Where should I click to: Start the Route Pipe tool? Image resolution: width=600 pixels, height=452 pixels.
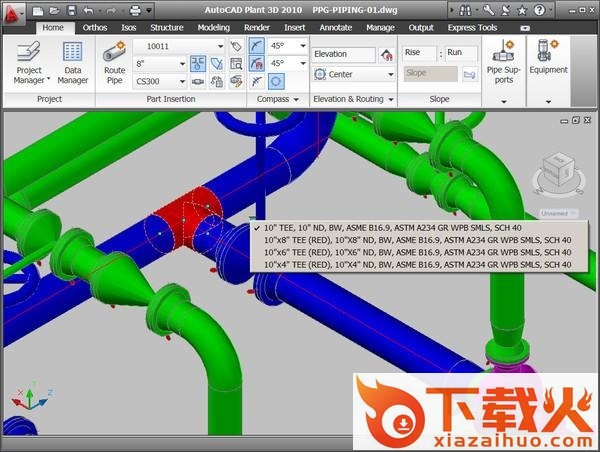coord(114,63)
